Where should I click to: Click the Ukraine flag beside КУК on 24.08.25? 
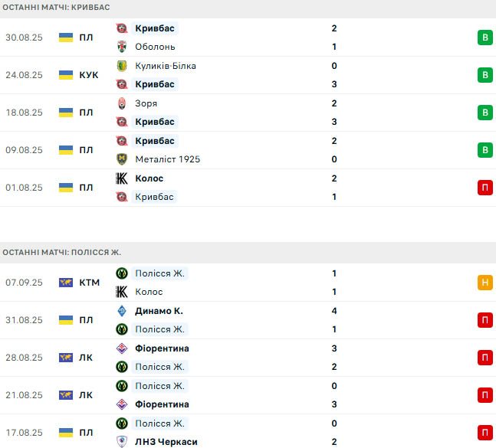[x=66, y=75]
